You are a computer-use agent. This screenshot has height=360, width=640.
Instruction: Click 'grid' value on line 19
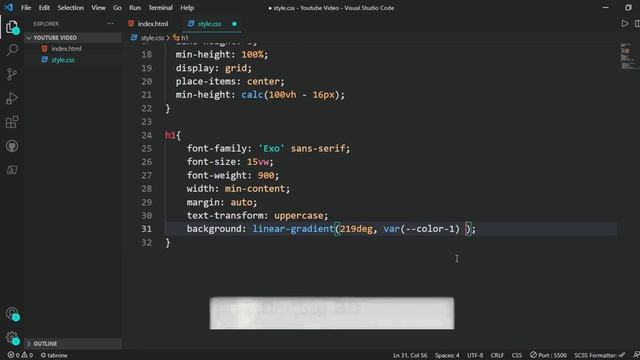pos(236,68)
